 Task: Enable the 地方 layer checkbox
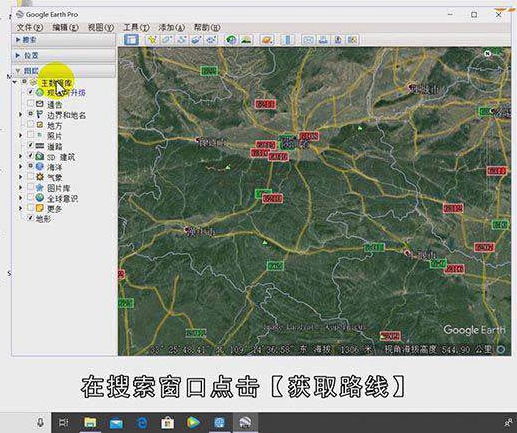click(x=30, y=124)
